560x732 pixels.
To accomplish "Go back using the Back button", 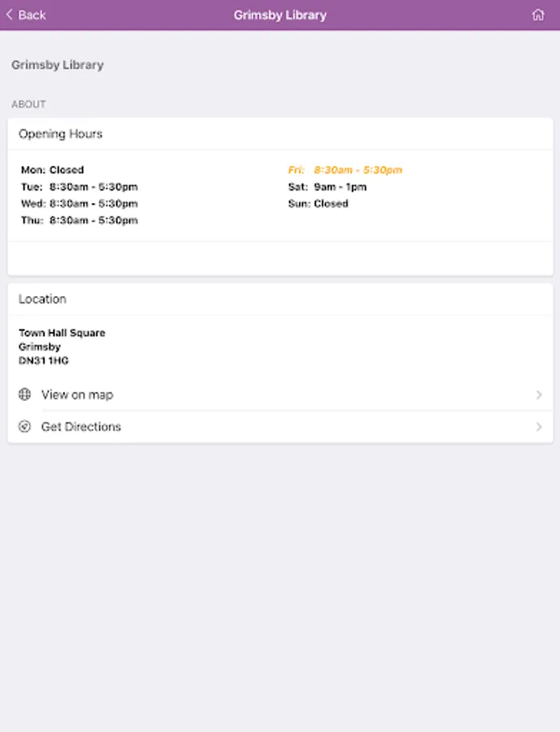I will (x=26, y=15).
